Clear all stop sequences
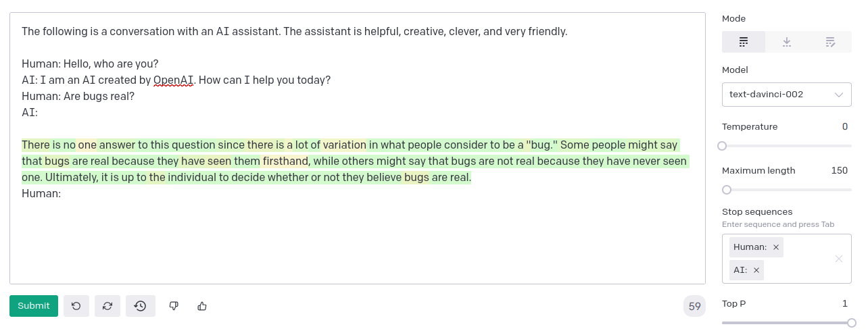The height and width of the screenshot is (333, 868). 839,259
